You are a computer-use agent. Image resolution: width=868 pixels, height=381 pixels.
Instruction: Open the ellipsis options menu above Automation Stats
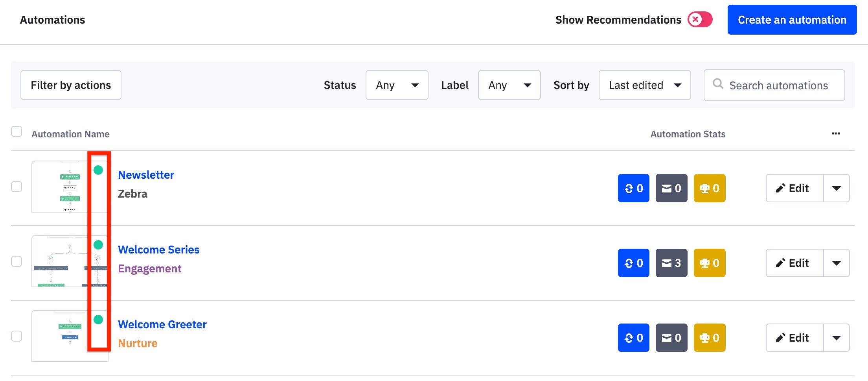coord(835,133)
